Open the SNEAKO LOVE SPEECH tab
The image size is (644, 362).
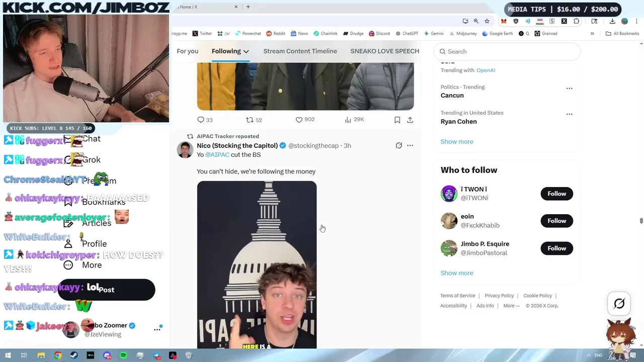coord(385,51)
